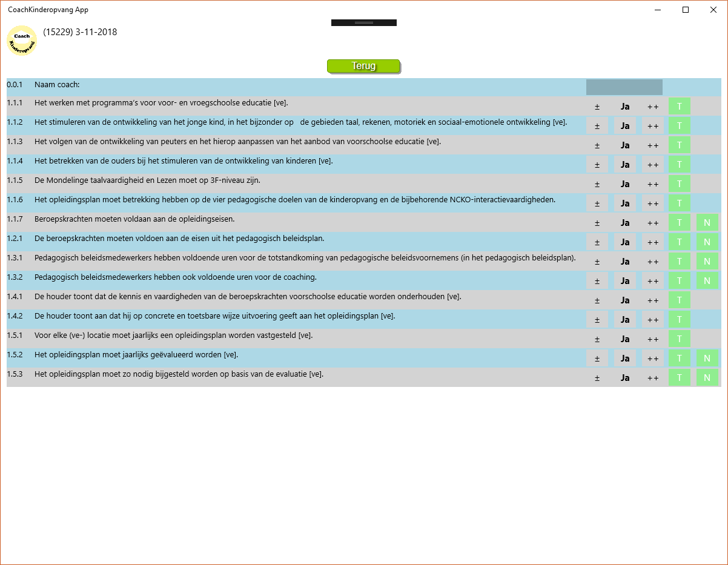Select ± for row 1.1.7
The height and width of the screenshot is (565, 728).
tap(597, 223)
